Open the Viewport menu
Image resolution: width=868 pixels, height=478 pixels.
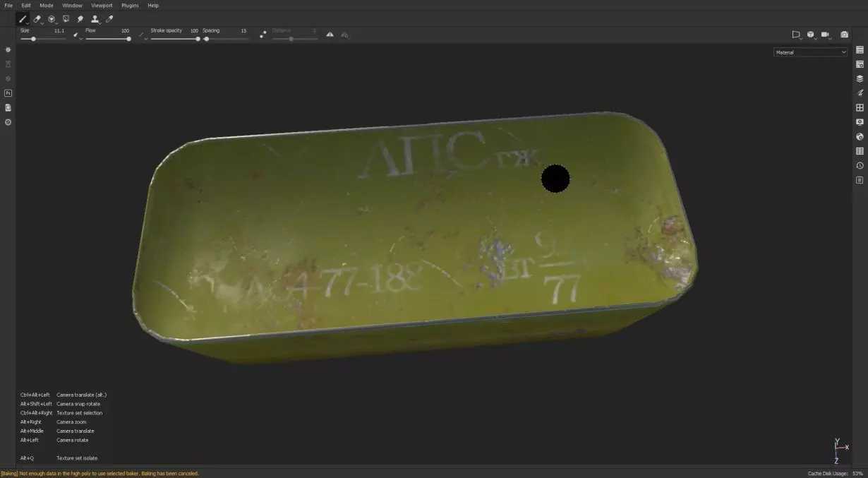[102, 5]
